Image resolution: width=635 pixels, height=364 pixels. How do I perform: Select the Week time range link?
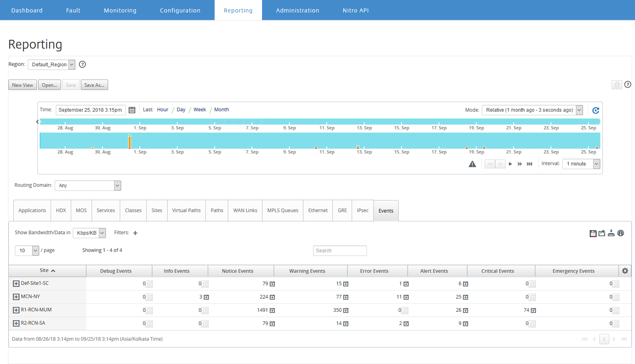(x=200, y=110)
